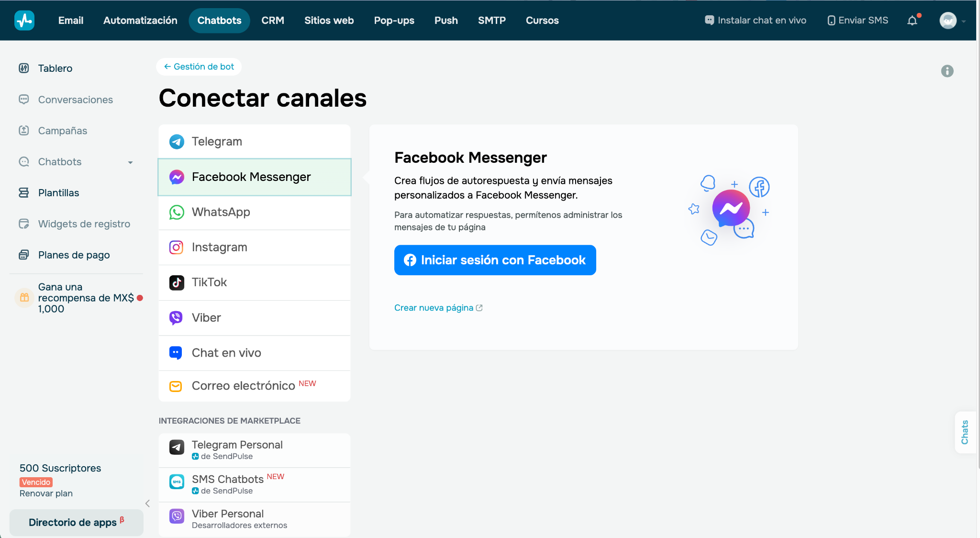
Task: Click the Instagram channel icon
Action: coord(177,247)
